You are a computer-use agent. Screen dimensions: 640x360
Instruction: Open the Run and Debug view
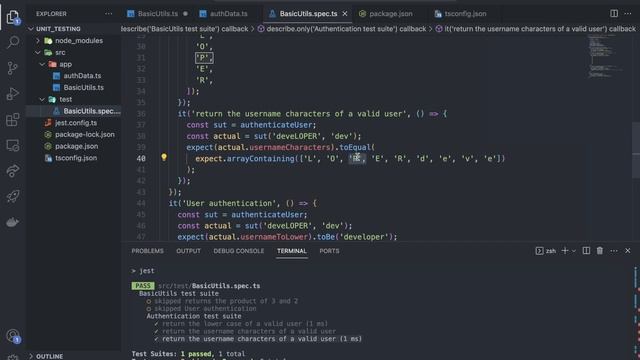click(13, 93)
